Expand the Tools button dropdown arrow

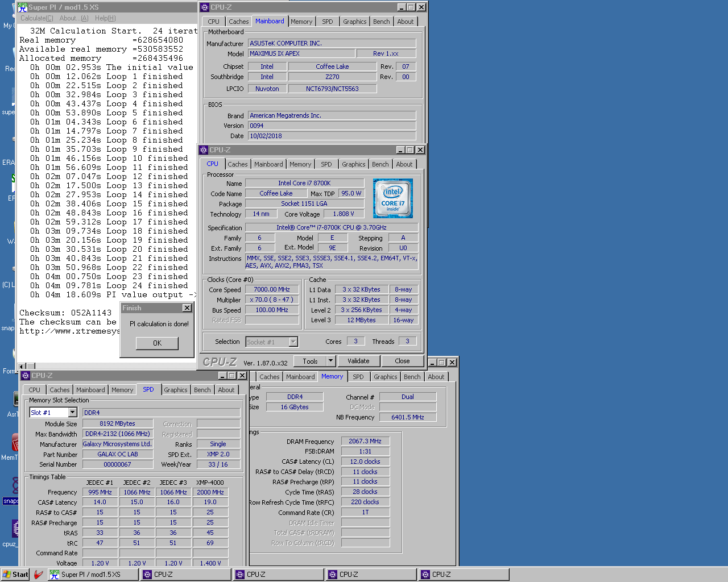(331, 361)
